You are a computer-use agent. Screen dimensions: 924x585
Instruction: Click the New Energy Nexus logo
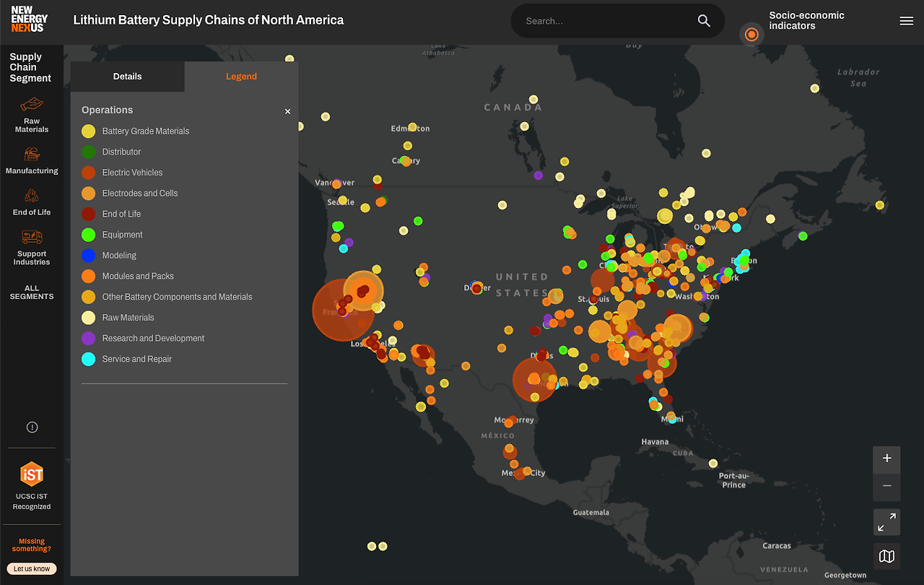29,19
